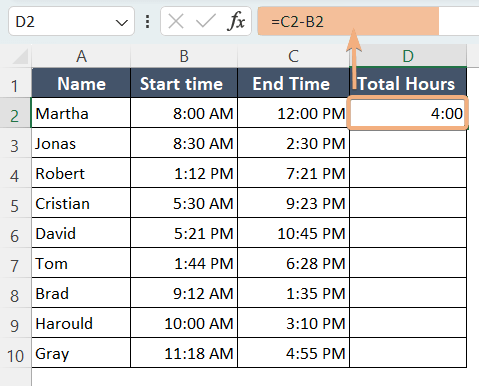Click into the formula bar with =C2-B2

pos(368,21)
